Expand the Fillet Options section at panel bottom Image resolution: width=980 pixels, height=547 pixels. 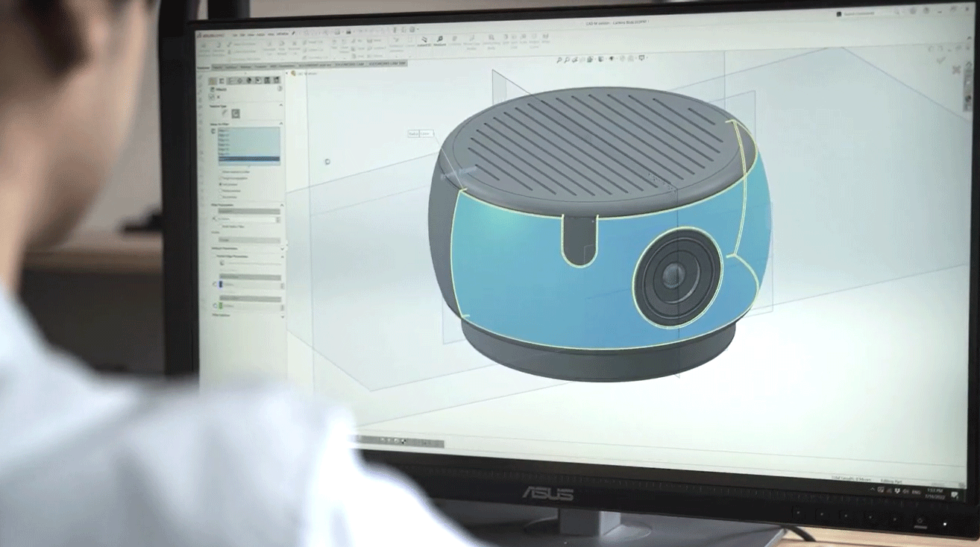click(x=283, y=316)
